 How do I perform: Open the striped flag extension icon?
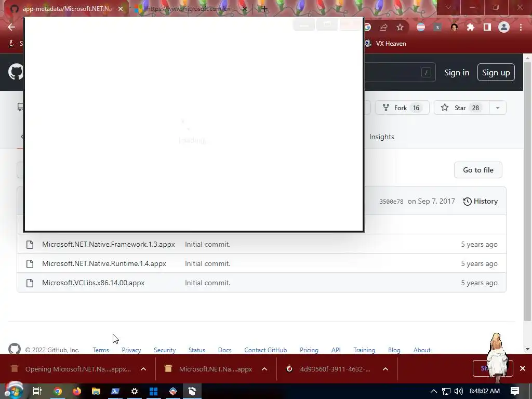(421, 27)
